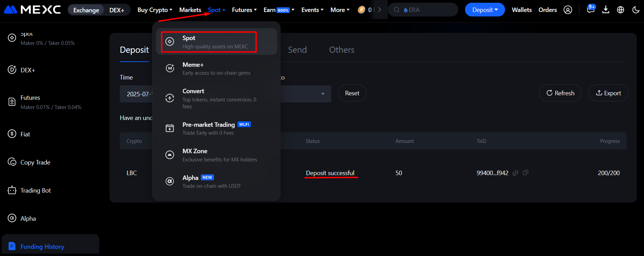The height and width of the screenshot is (256, 644).
Task: Click the Futures icon in sidebar
Action: click(x=12, y=102)
